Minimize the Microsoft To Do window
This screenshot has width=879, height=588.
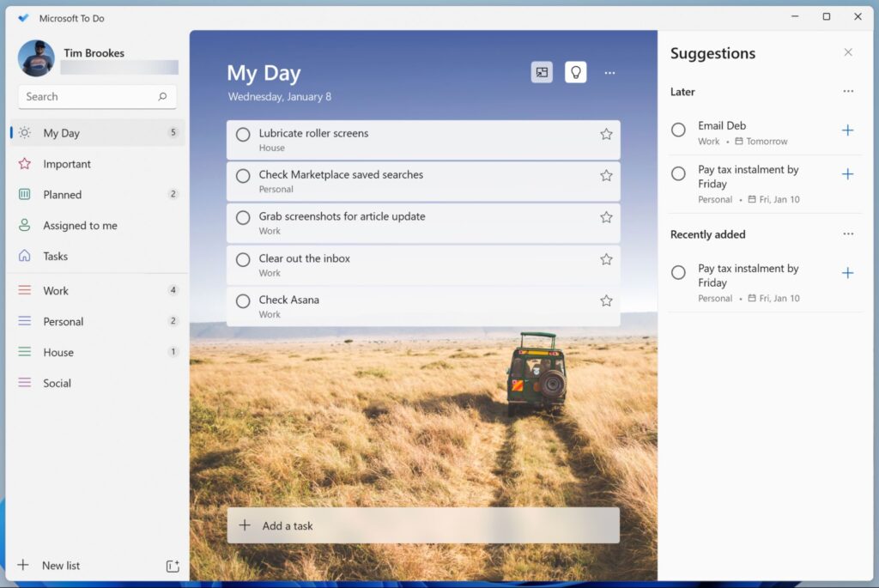coord(795,17)
